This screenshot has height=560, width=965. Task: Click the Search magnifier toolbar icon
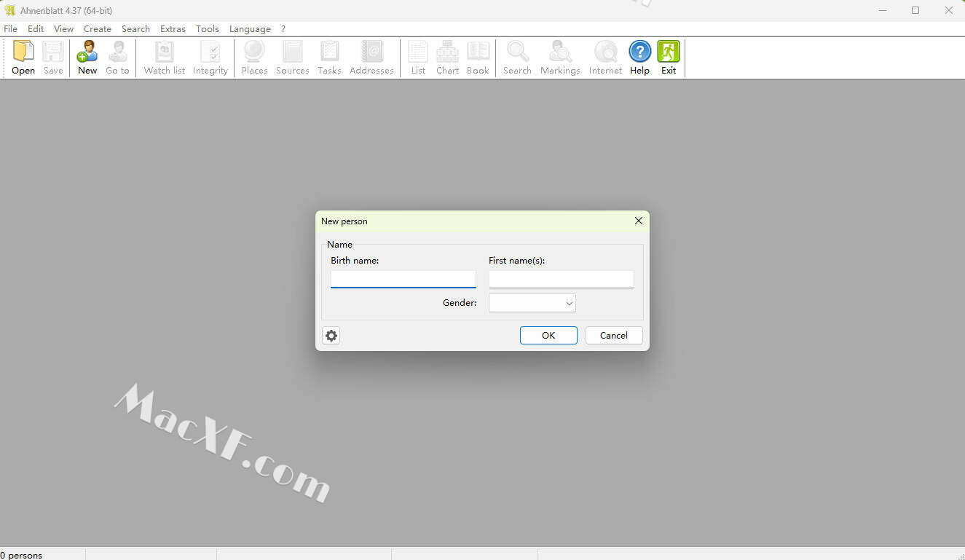coord(517,52)
